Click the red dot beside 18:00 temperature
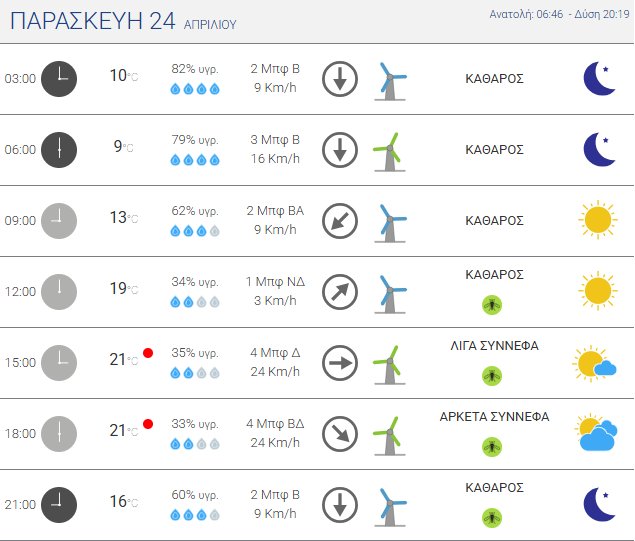This screenshot has height=541, width=635. 148,424
